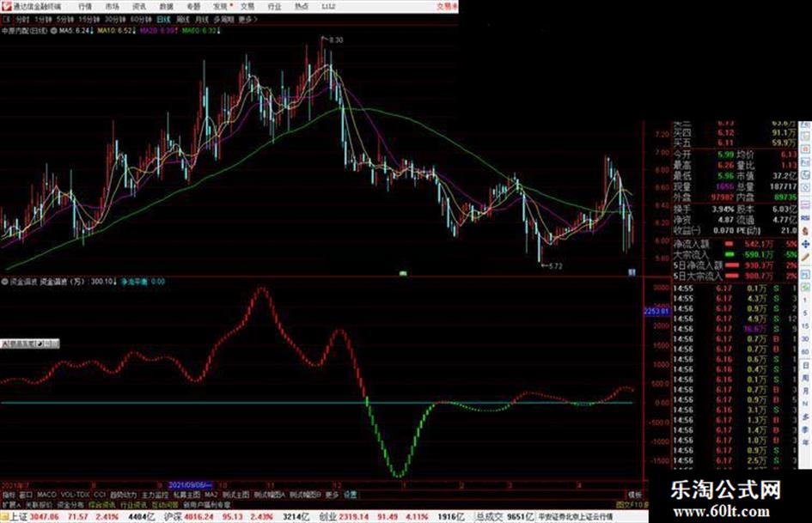Open the 数据 menu
Image resolution: width=812 pixels, height=523 pixels.
pos(166,6)
